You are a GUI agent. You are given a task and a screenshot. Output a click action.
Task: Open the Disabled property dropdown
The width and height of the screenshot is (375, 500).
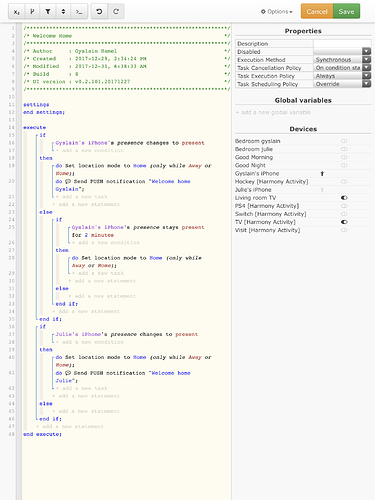click(342, 51)
